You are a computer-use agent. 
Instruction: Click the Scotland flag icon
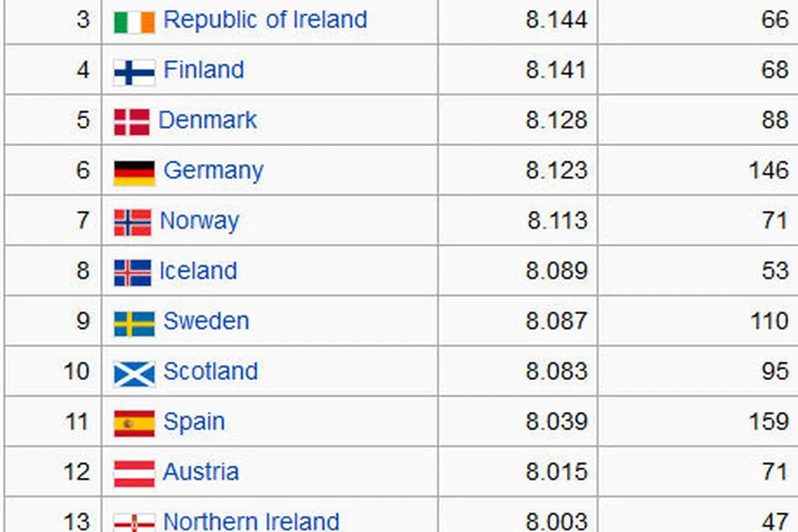pyautogui.click(x=135, y=373)
